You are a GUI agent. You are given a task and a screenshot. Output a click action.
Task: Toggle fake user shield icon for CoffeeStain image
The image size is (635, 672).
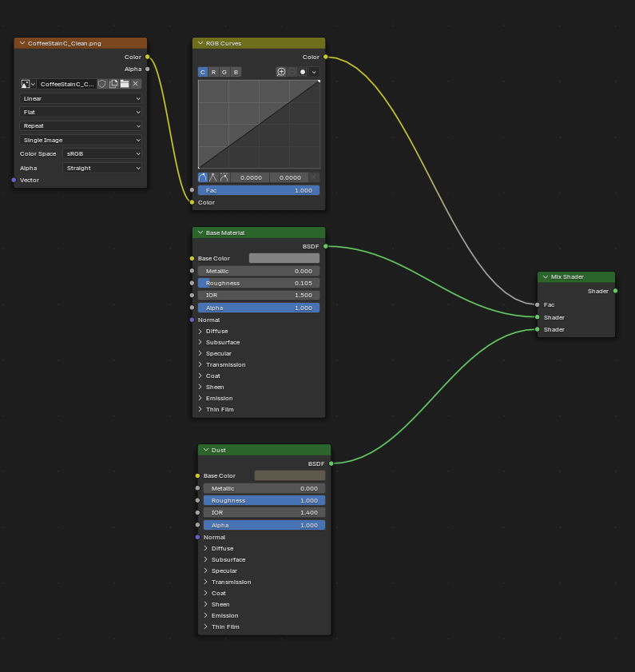point(102,84)
